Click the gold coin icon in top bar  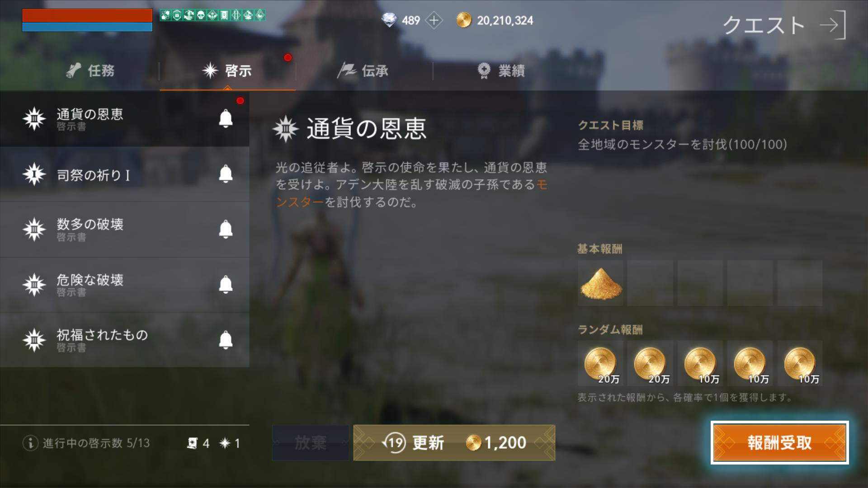point(463,20)
